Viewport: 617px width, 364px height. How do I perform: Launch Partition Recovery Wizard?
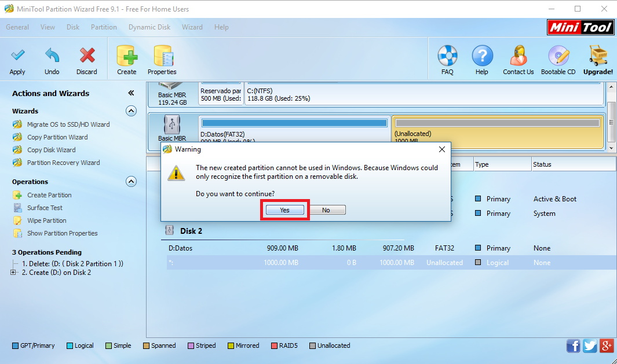click(63, 163)
